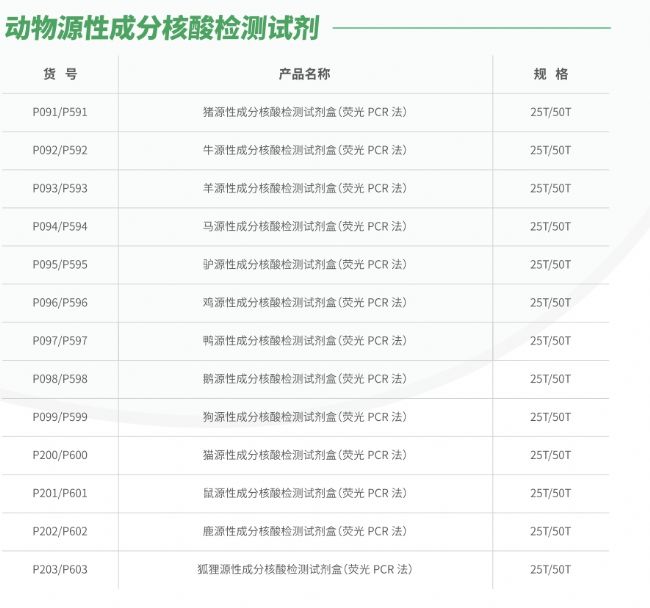650x608 pixels.
Task: Click item code P201/P601
Action: [60, 494]
